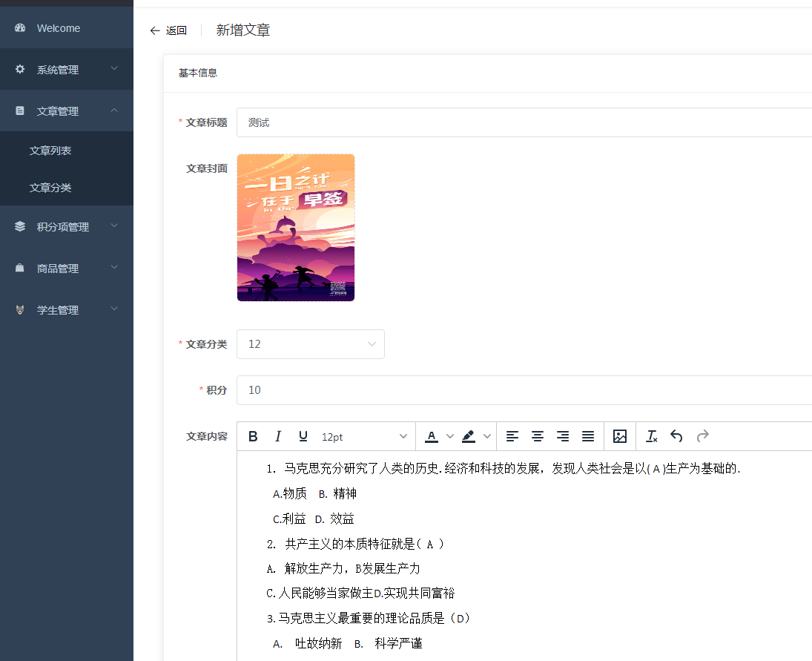
Task: Click the 文章管理 document icon
Action: click(x=20, y=111)
